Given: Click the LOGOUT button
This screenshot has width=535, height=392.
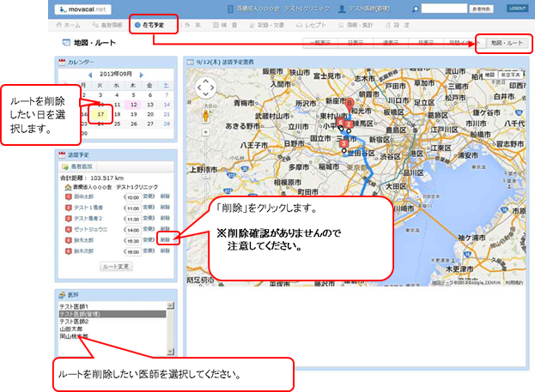Looking at the screenshot, I should pos(517,8).
